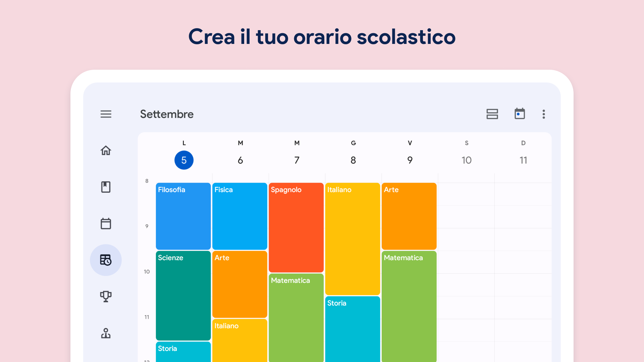Click the green Matematica block on Friday
Viewport: 644px width, 362px height.
click(409, 305)
